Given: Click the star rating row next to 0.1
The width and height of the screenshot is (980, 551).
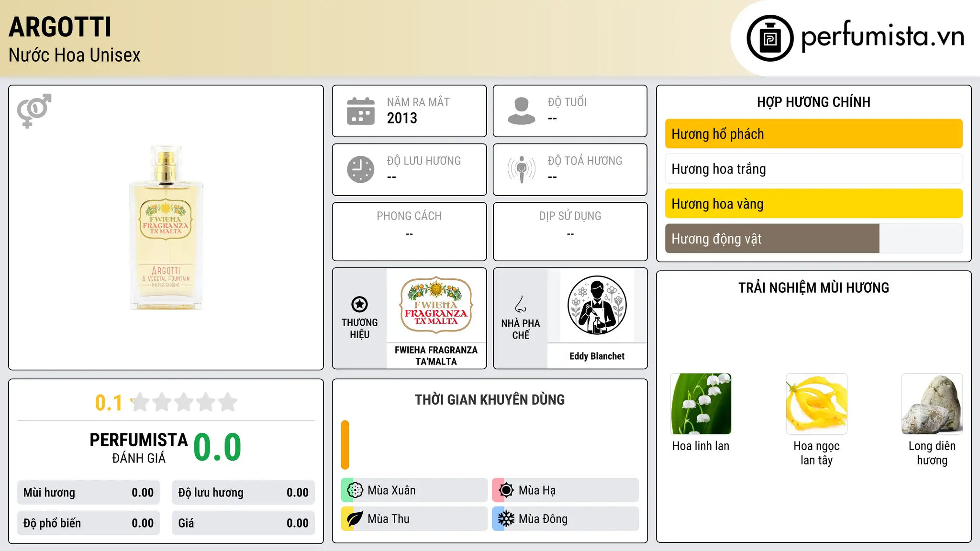Looking at the screenshot, I should coord(184,402).
